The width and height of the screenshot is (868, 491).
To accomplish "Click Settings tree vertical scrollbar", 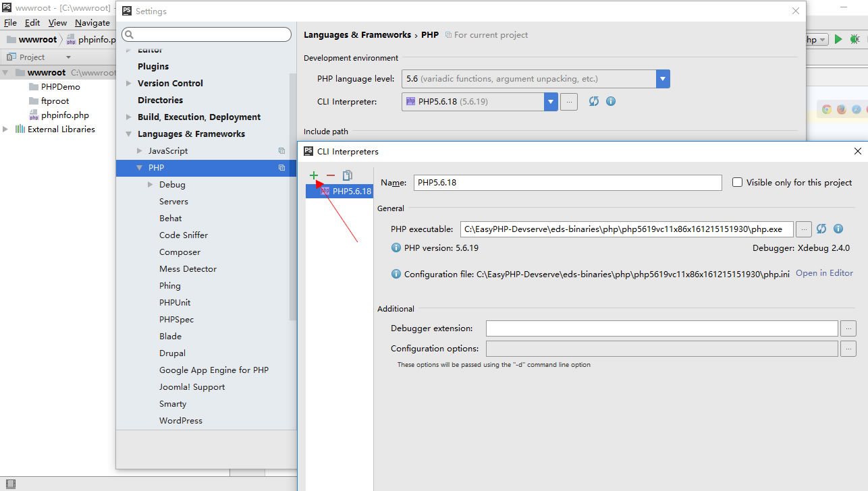I will 293,196.
